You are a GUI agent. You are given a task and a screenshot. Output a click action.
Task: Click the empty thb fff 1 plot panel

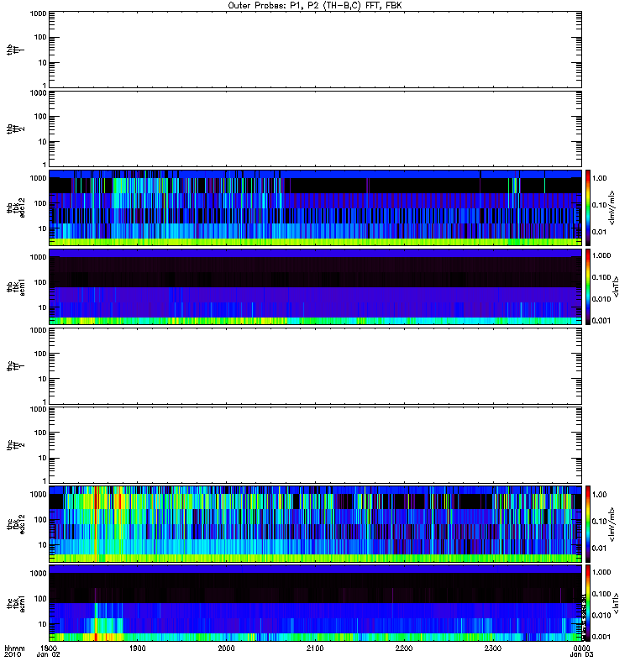[x=315, y=50]
